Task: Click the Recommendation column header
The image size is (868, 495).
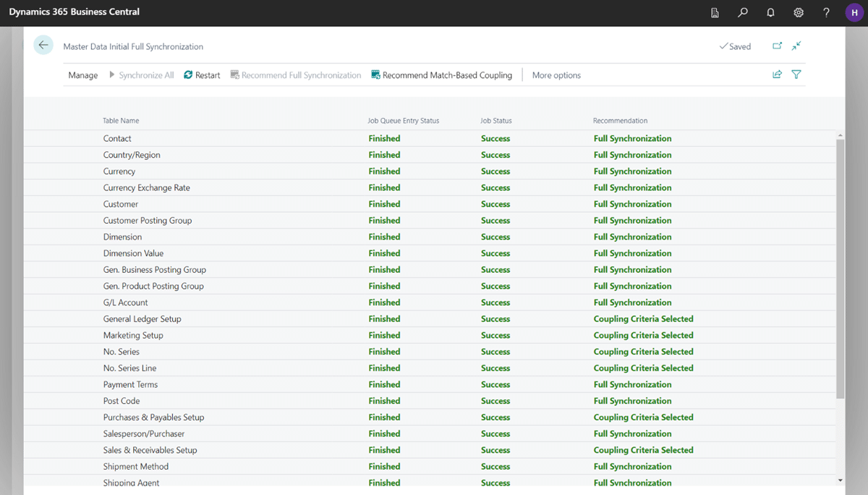Action: (x=621, y=121)
